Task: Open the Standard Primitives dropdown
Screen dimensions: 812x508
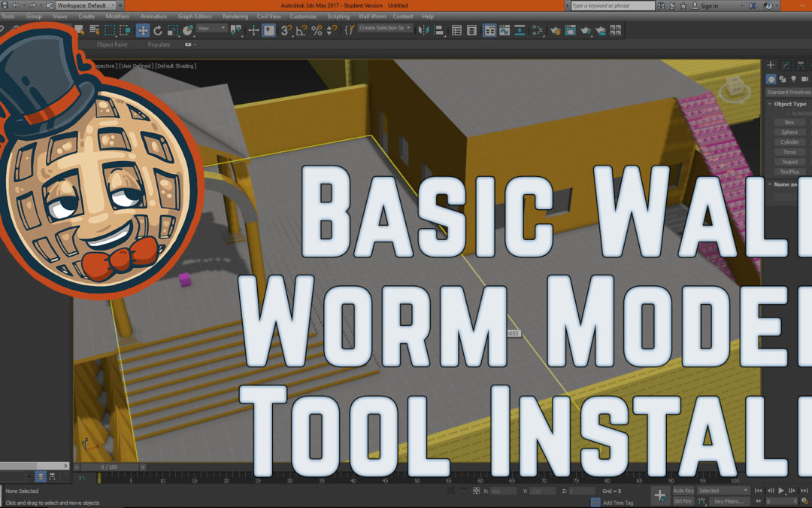Action: click(x=789, y=93)
